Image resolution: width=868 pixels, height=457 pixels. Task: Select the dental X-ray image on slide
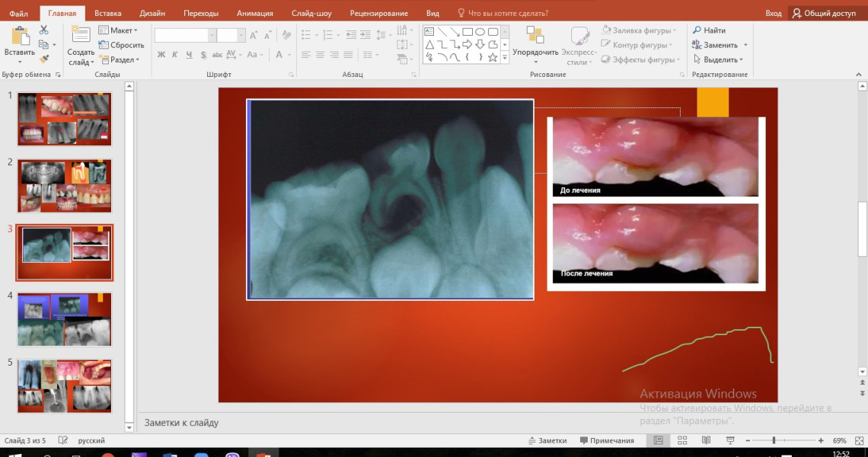pyautogui.click(x=391, y=200)
